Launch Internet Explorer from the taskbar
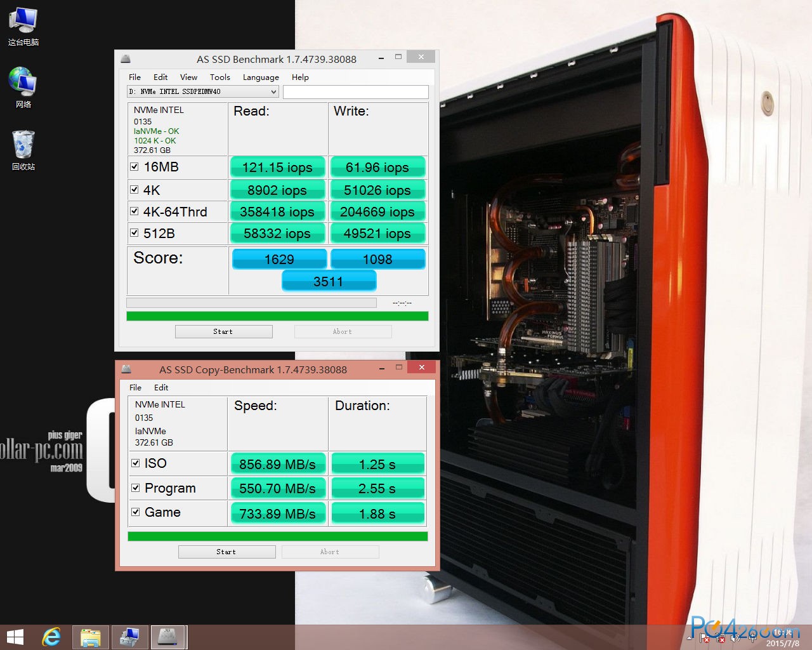 click(x=51, y=637)
